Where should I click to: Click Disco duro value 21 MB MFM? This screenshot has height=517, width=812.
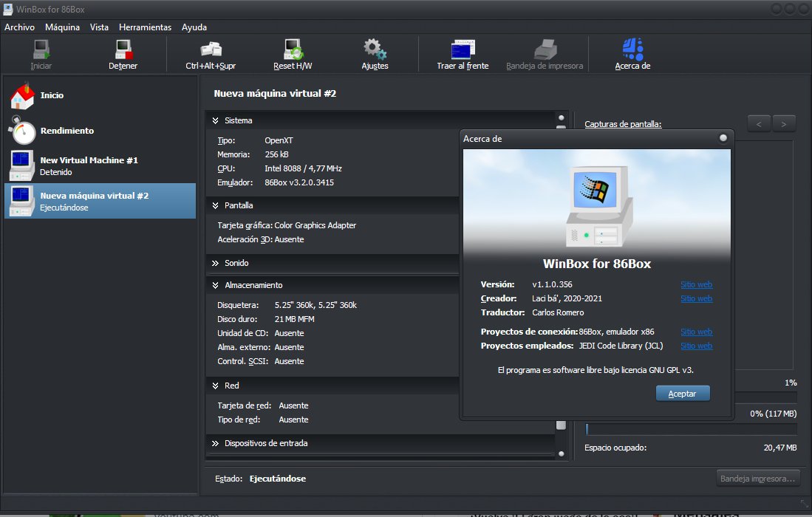(295, 319)
